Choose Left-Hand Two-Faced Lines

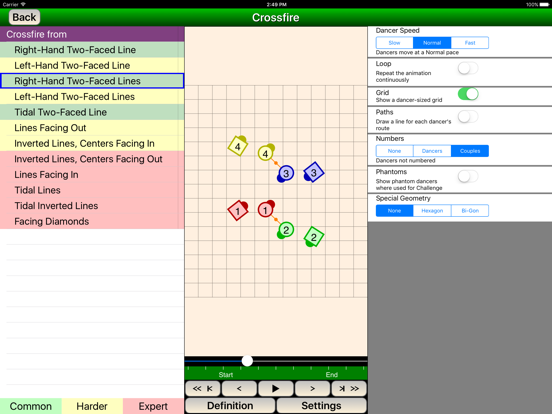(x=92, y=96)
